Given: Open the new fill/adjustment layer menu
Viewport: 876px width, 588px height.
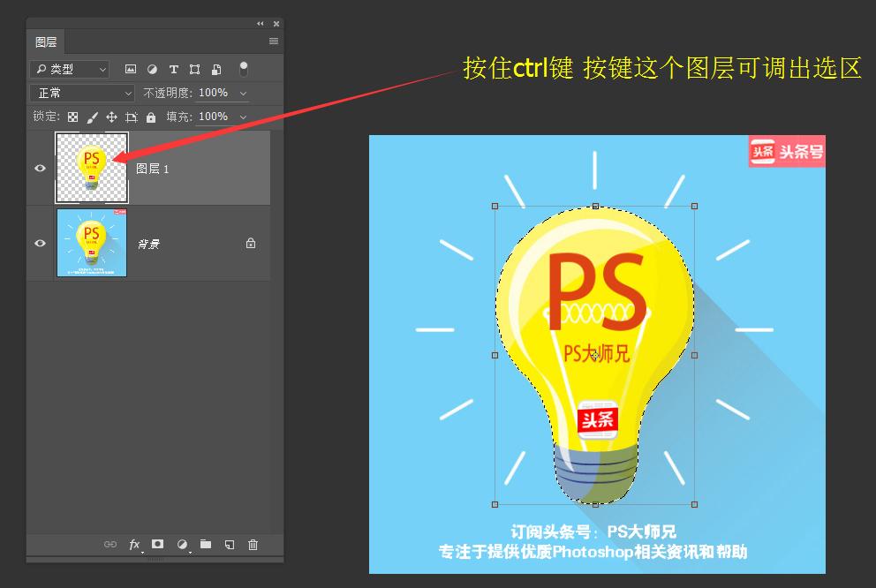Looking at the screenshot, I should [x=183, y=545].
